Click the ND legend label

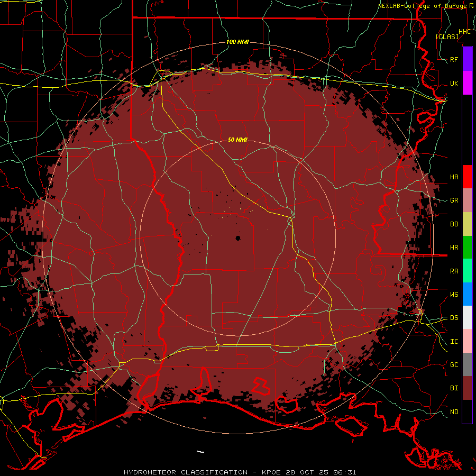[x=454, y=412]
